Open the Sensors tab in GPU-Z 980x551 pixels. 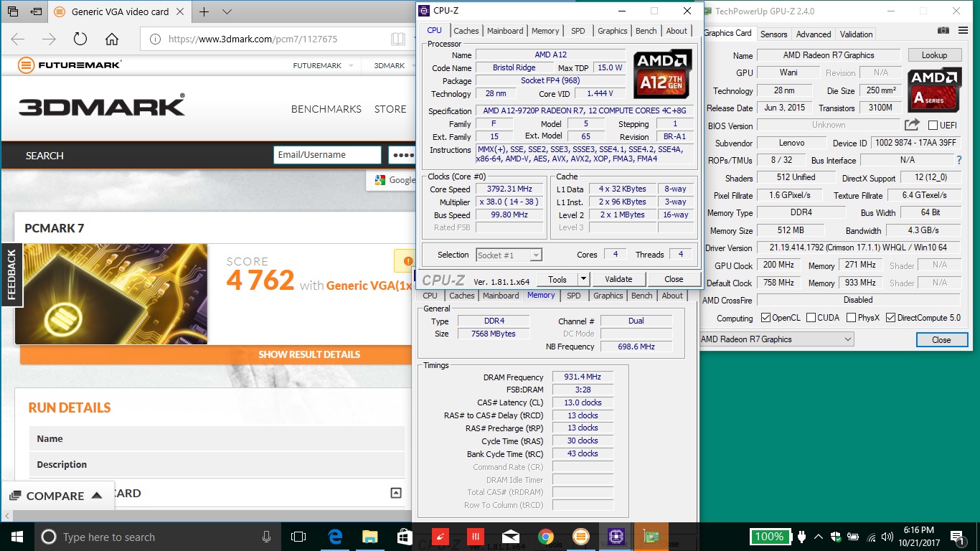pyautogui.click(x=774, y=34)
